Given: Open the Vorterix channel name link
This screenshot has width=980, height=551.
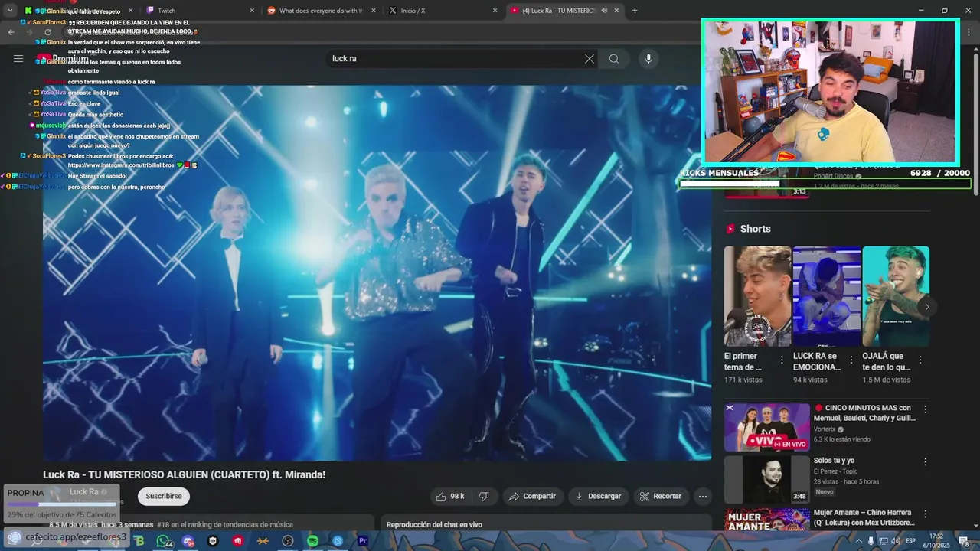Looking at the screenshot, I should [x=825, y=429].
